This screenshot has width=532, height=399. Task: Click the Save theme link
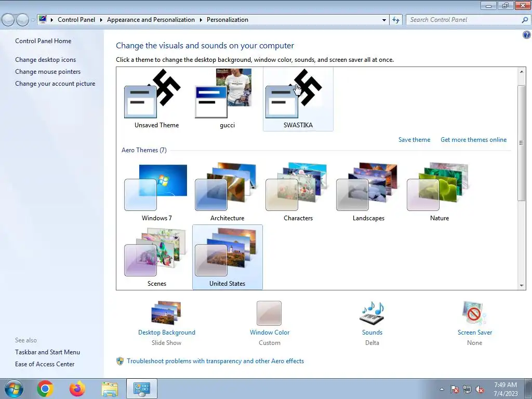point(414,140)
